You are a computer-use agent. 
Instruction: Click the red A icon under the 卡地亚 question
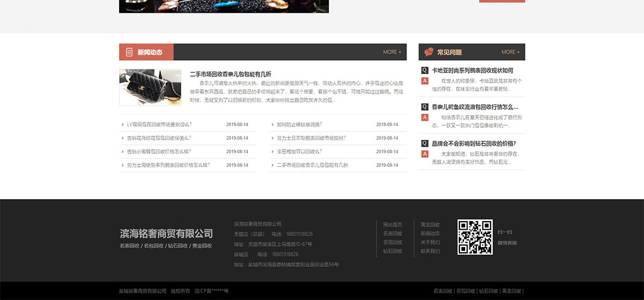425,81
